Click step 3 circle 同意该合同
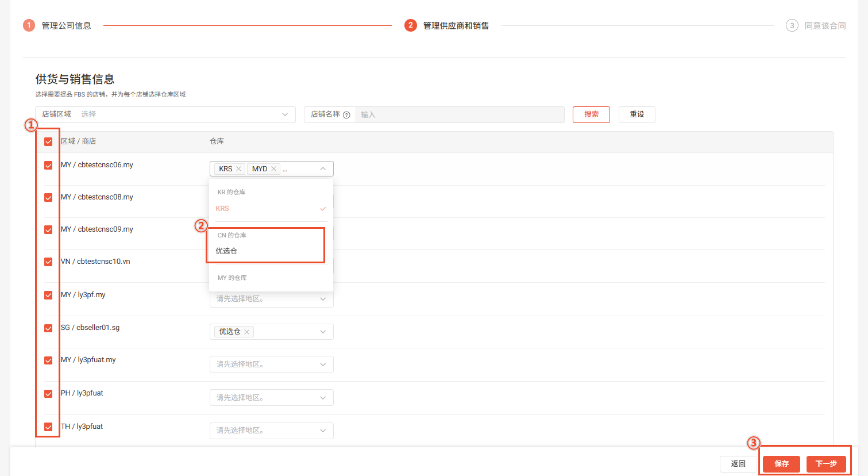The height and width of the screenshot is (476, 868). 792,25
